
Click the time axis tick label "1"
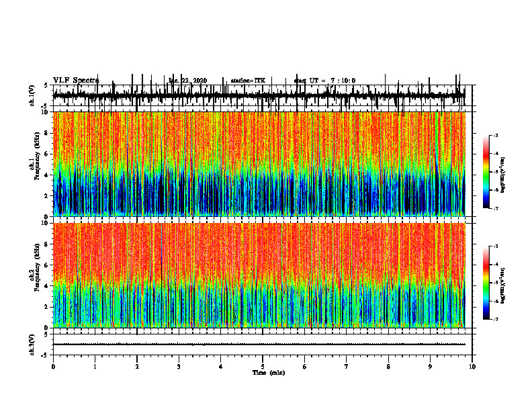tap(95, 367)
